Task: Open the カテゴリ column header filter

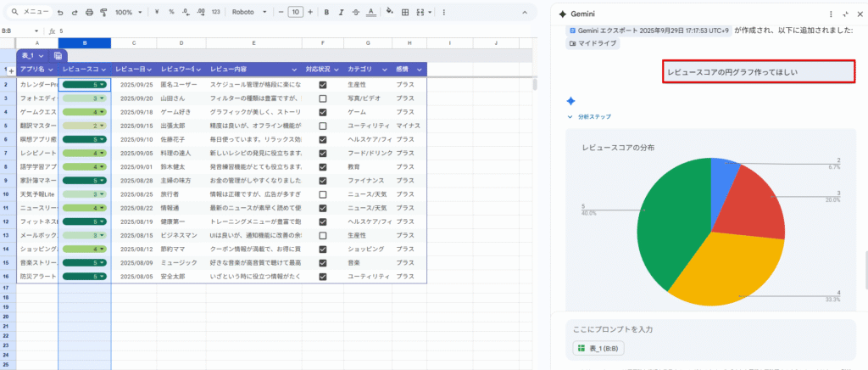Action: coord(387,69)
